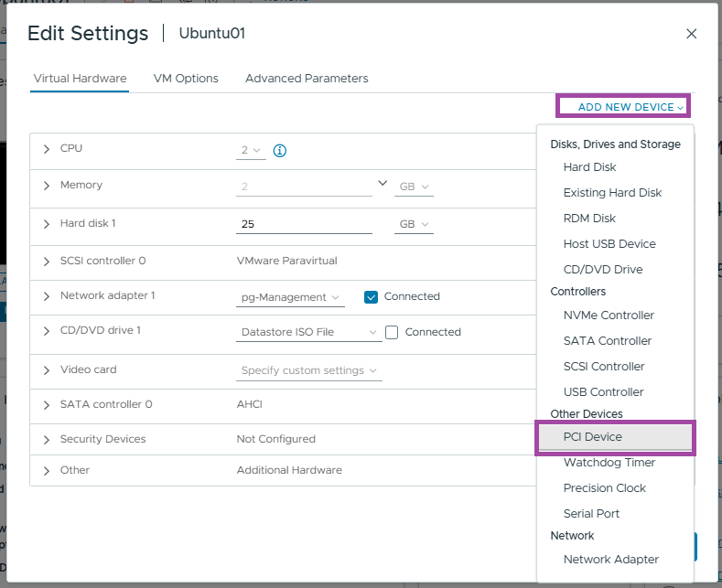
Task: Select PCI Device from the menu
Action: click(593, 437)
